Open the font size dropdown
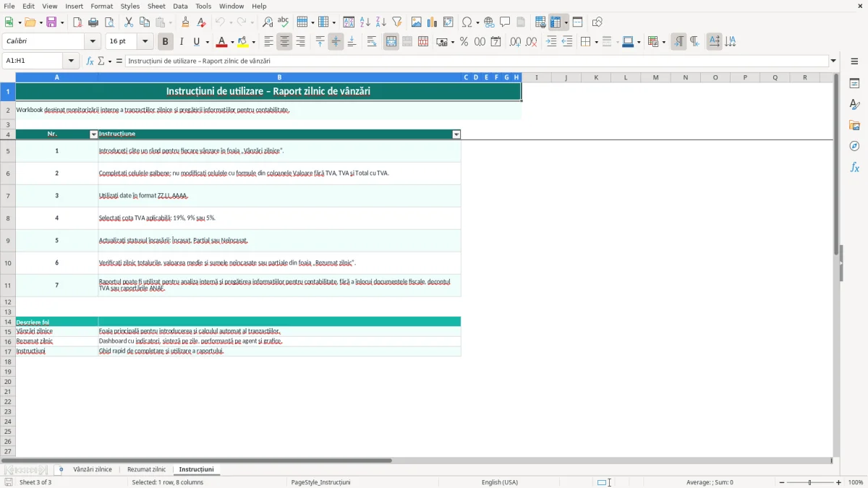The width and height of the screenshot is (868, 488). (x=145, y=42)
